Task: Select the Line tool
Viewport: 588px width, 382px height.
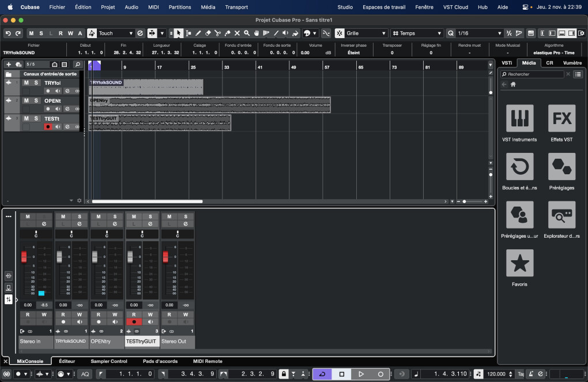Action: (276, 33)
